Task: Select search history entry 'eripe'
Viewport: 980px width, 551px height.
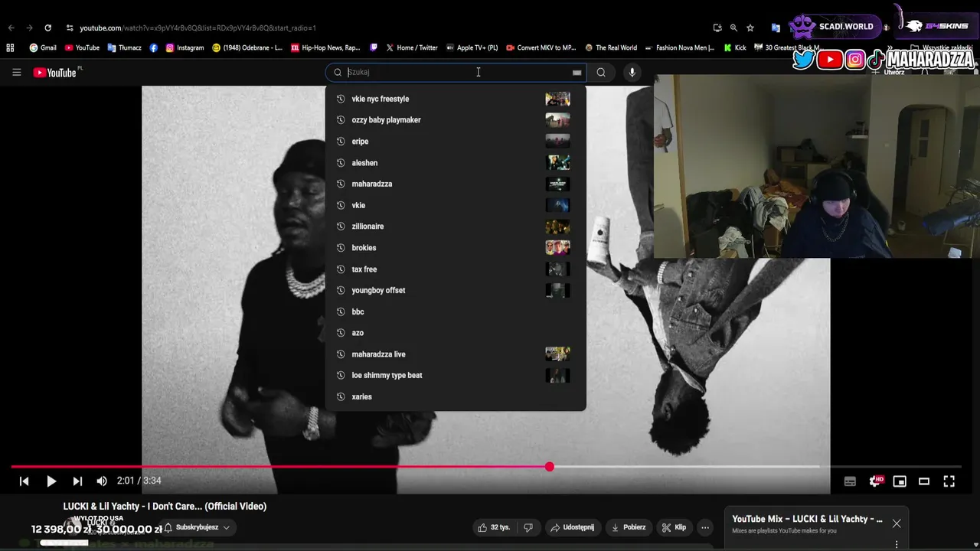Action: point(456,142)
